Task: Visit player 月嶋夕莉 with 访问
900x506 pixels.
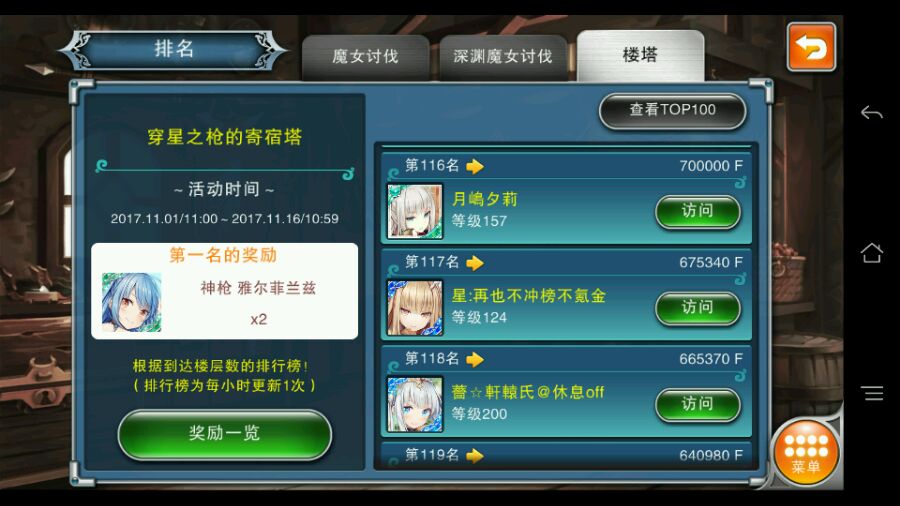Action: (697, 212)
